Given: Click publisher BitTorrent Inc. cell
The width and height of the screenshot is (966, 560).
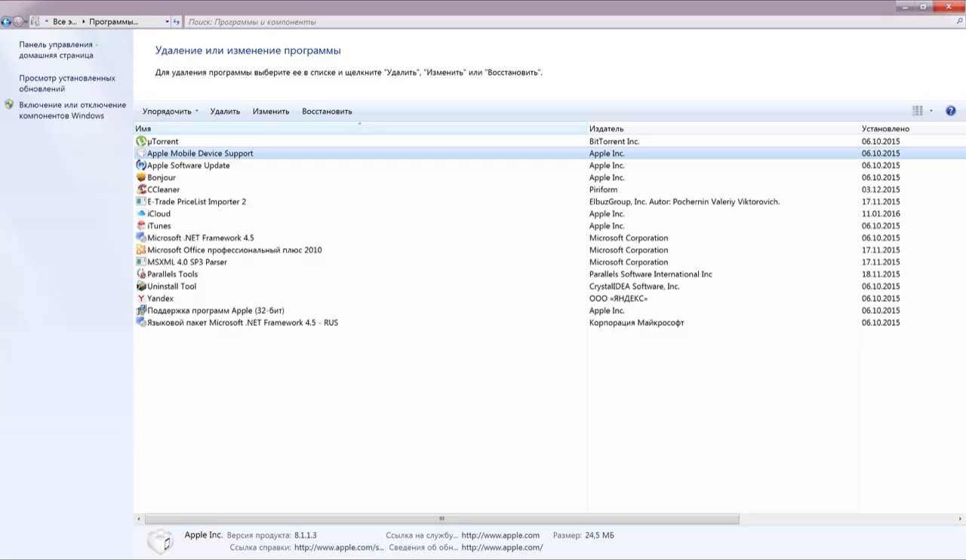Looking at the screenshot, I should 614,141.
